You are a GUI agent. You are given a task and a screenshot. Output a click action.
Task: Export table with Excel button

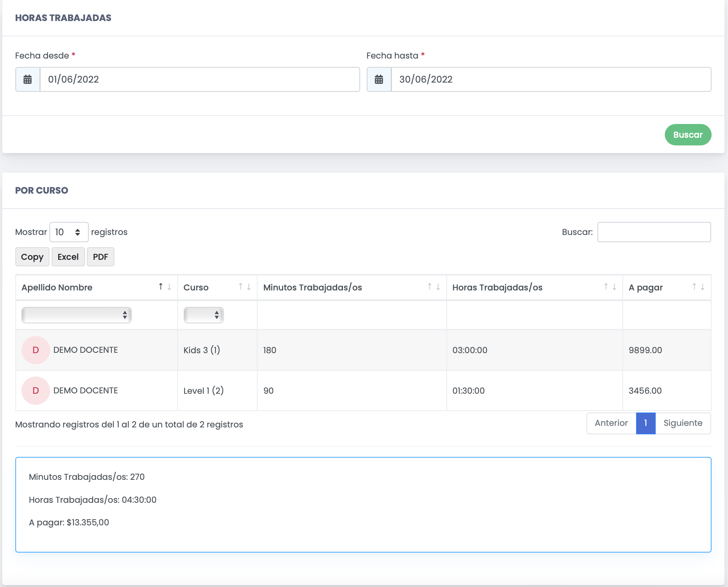tap(68, 257)
